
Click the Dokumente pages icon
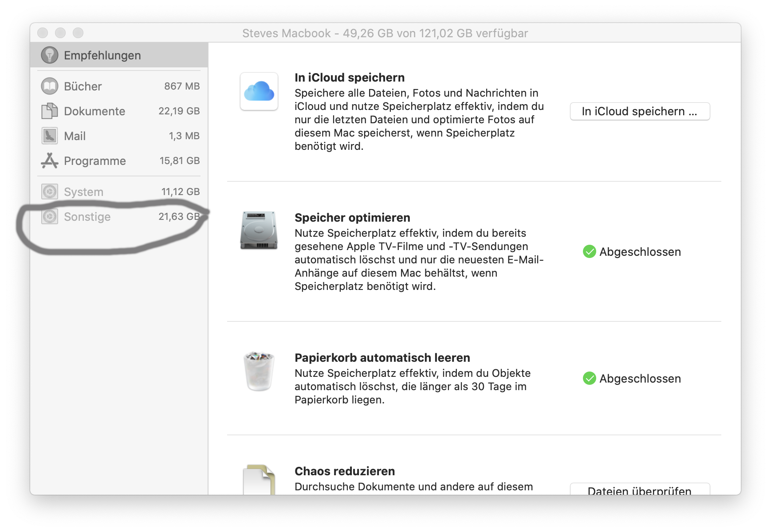click(x=49, y=111)
